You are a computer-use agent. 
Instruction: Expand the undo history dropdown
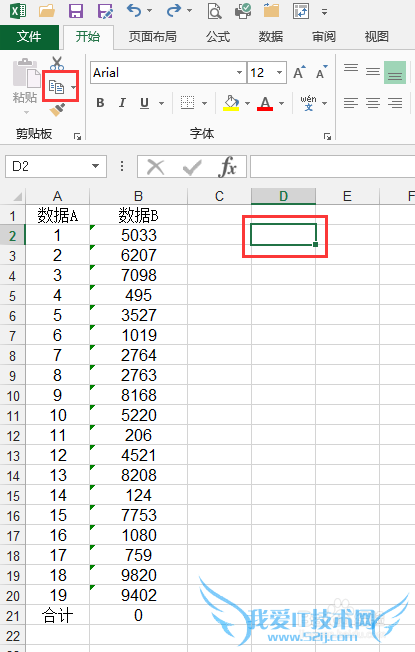(149, 10)
